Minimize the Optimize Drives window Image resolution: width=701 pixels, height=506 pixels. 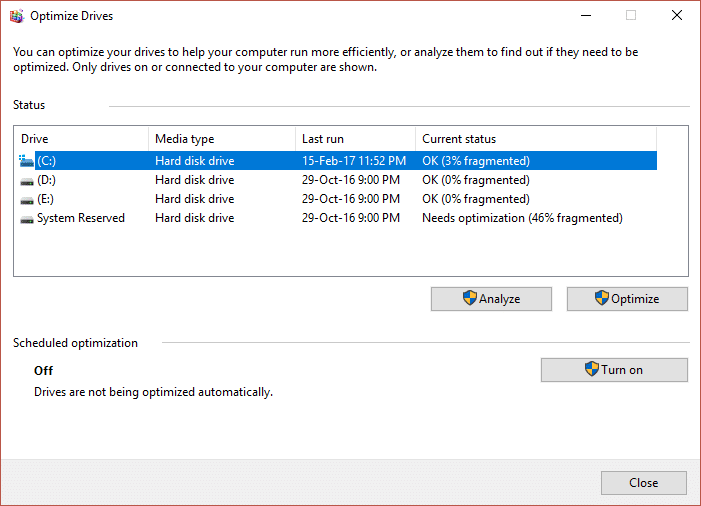585,16
